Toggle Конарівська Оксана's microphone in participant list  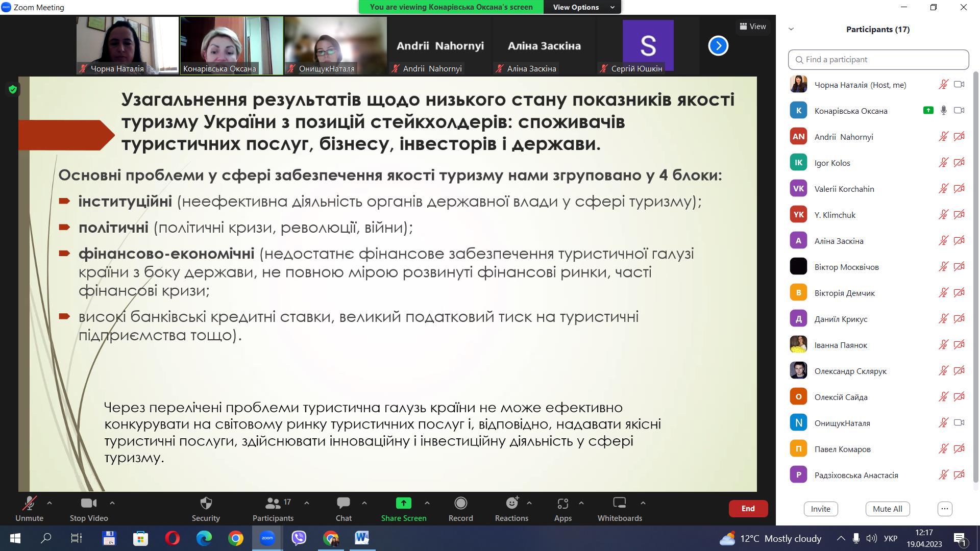click(x=943, y=111)
